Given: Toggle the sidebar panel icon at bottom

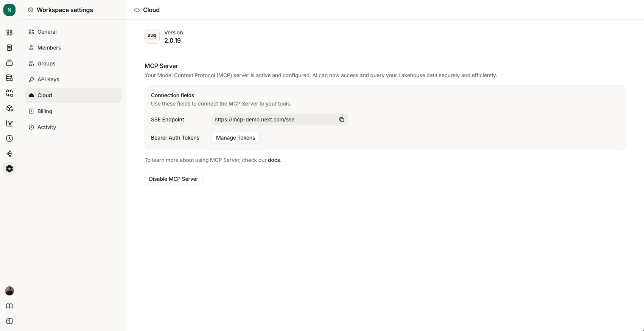Looking at the screenshot, I should [x=9, y=321].
